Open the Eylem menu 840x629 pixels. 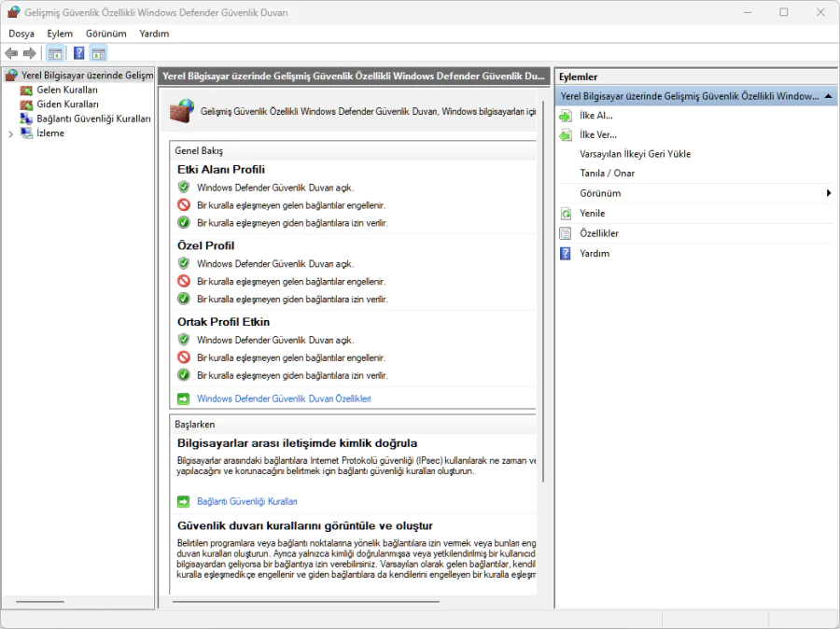pos(60,34)
